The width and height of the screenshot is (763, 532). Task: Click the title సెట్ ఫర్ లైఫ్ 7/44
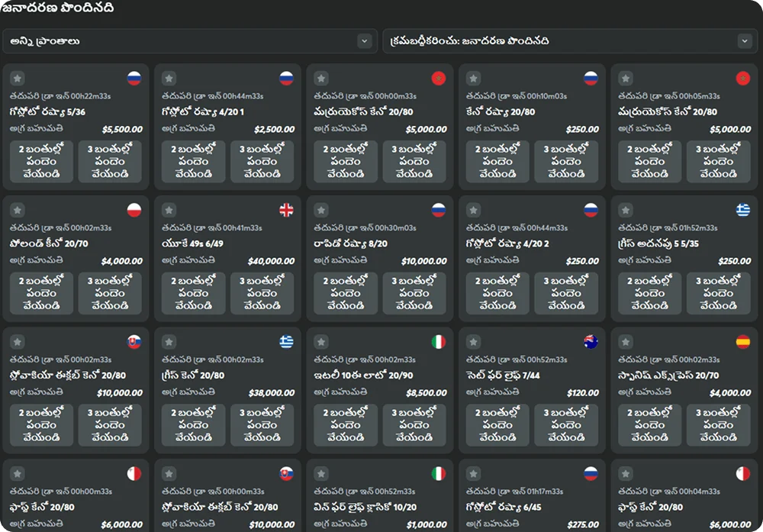tap(503, 376)
